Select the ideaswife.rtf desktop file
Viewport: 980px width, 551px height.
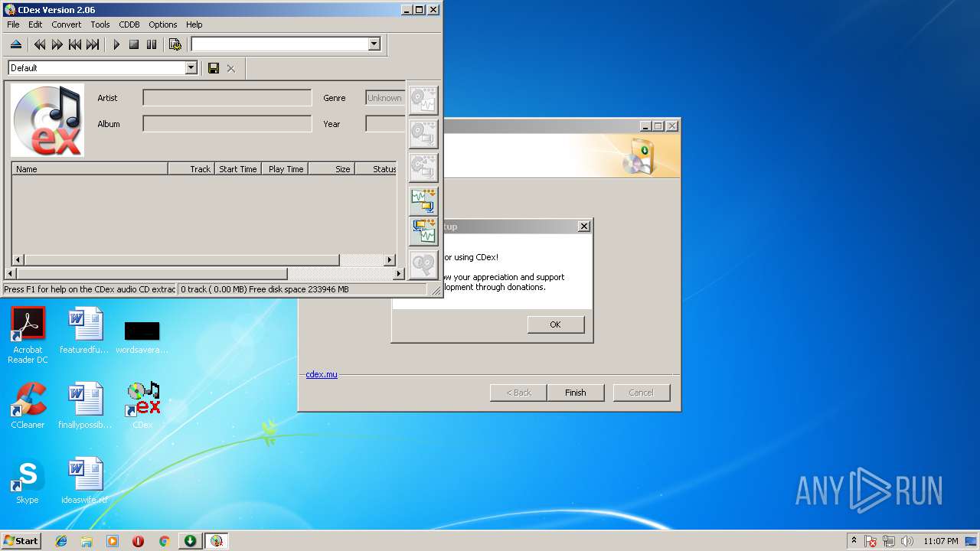point(85,481)
